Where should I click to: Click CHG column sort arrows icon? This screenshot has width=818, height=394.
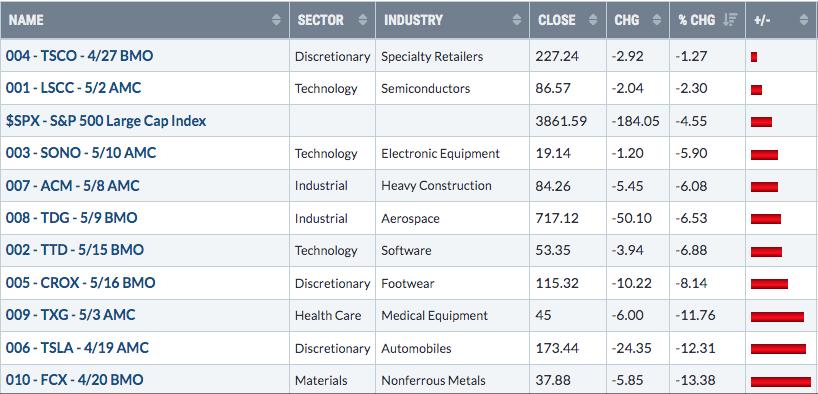coord(657,20)
